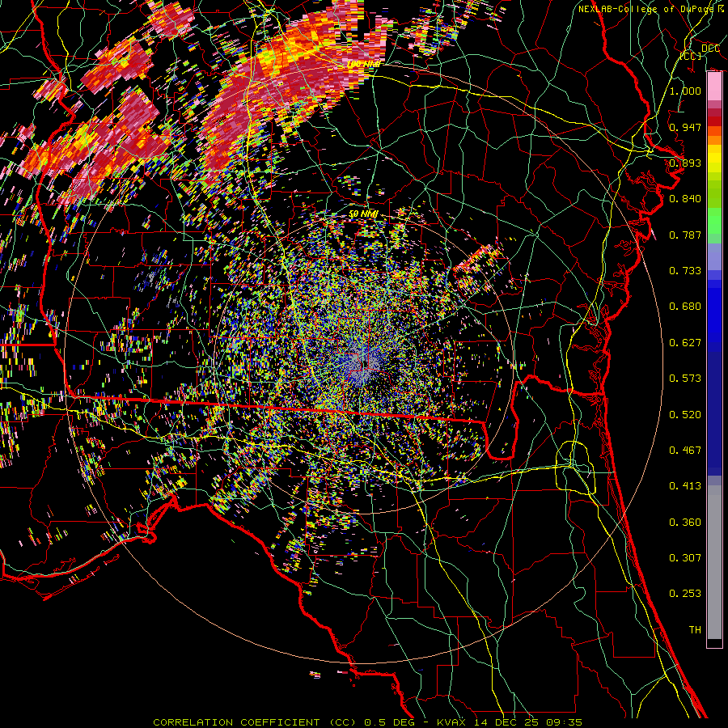Select the 0.787 scale value

[x=685, y=235]
